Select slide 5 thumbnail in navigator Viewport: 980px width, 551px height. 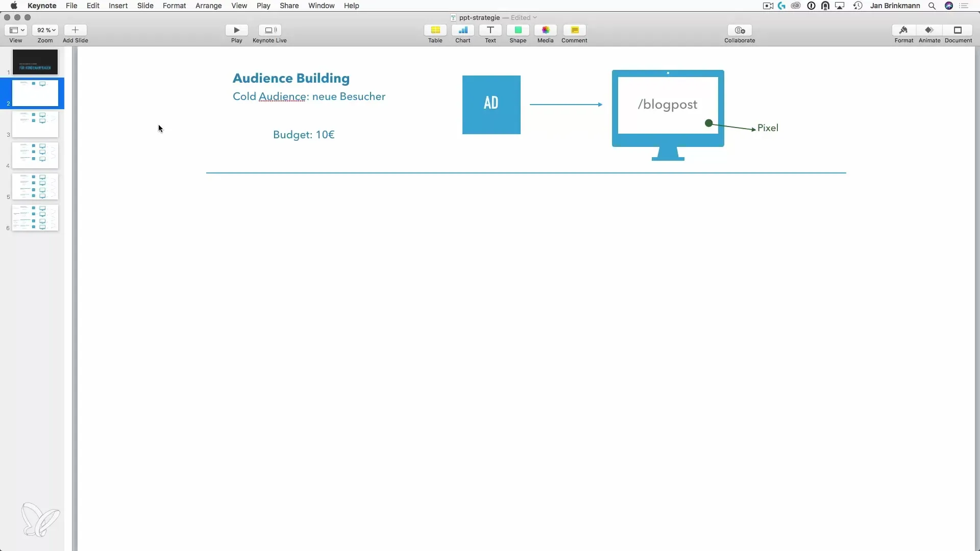[35, 186]
